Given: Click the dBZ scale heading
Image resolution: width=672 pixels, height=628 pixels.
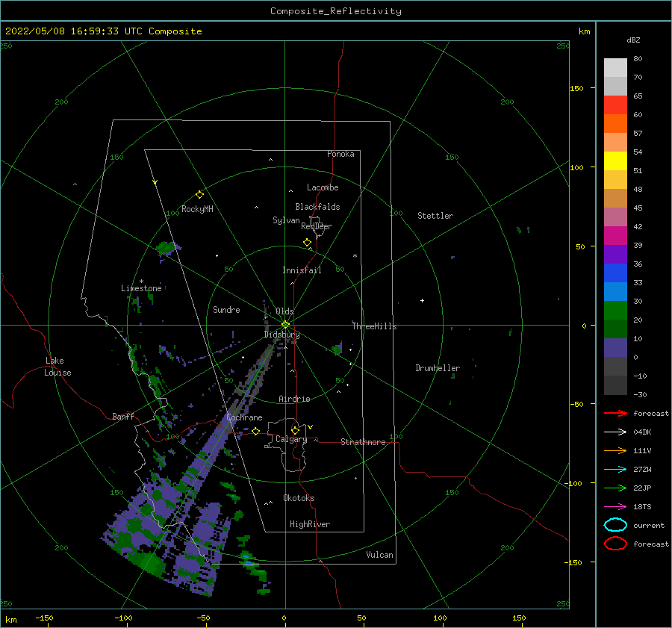Looking at the screenshot, I should 633,40.
